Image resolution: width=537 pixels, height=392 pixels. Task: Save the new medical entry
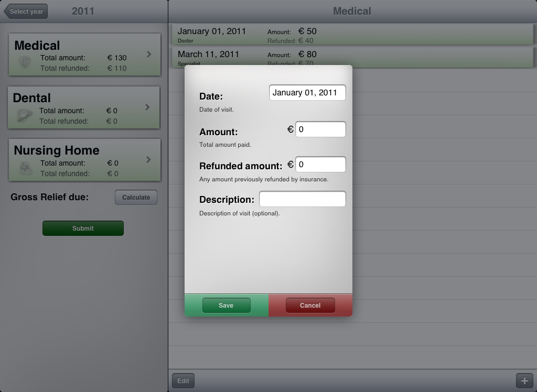(x=226, y=306)
